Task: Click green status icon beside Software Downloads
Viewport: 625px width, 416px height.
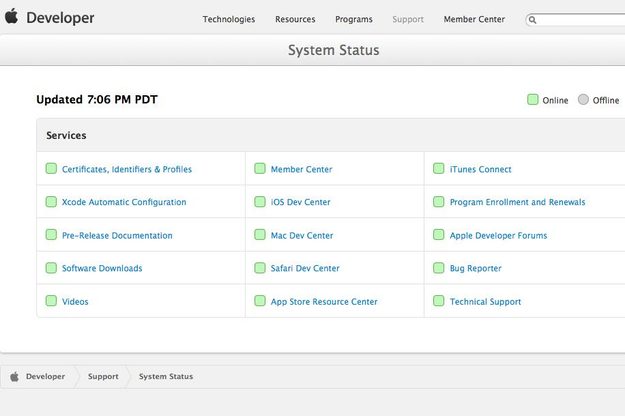Action: (51, 268)
